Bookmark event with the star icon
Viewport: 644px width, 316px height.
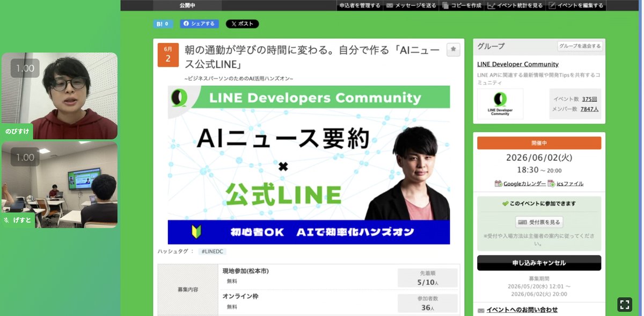pyautogui.click(x=453, y=49)
